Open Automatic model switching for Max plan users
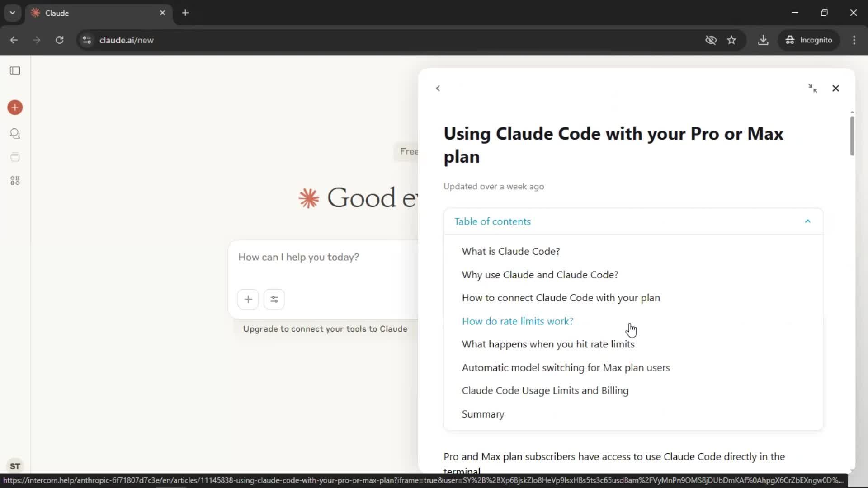This screenshot has height=488, width=868. [566, 368]
